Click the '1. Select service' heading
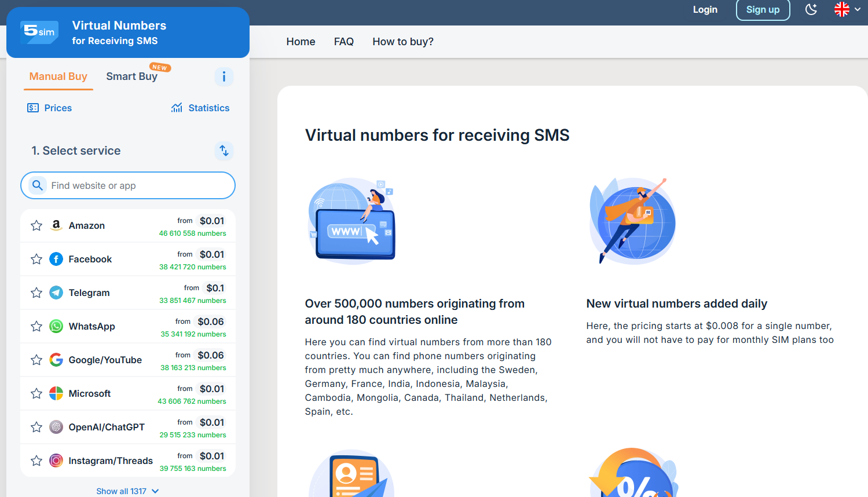The width and height of the screenshot is (868, 497). (x=76, y=151)
